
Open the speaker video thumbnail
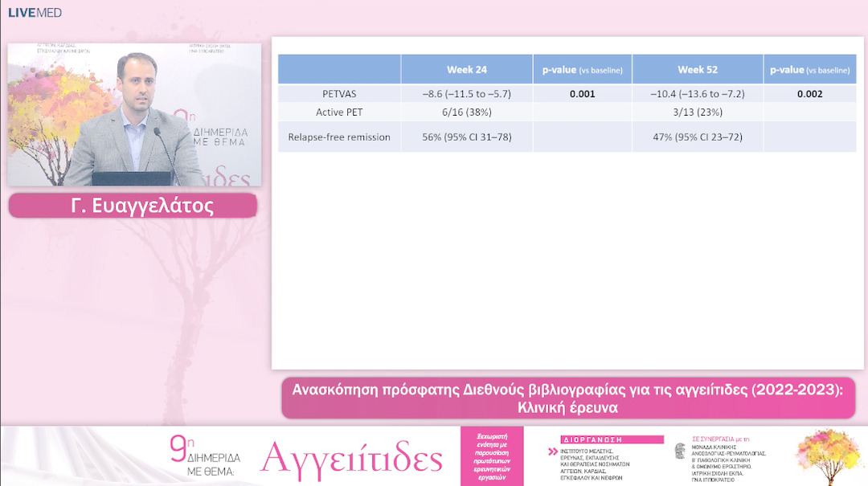coord(134,114)
